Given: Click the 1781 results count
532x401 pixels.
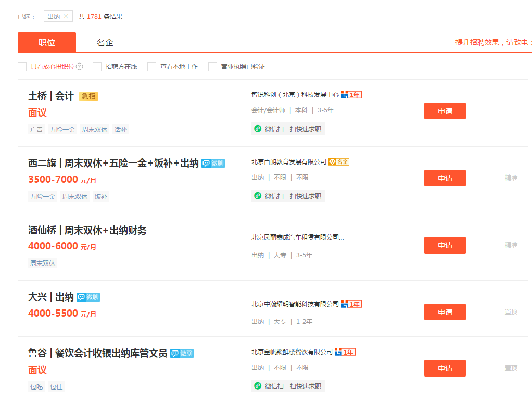Looking at the screenshot, I should click(94, 16).
